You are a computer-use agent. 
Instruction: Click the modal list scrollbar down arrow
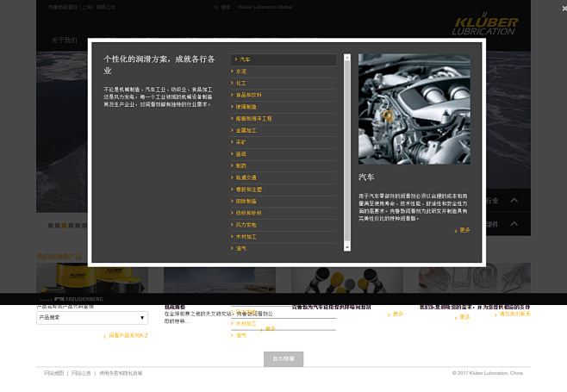coord(347,248)
